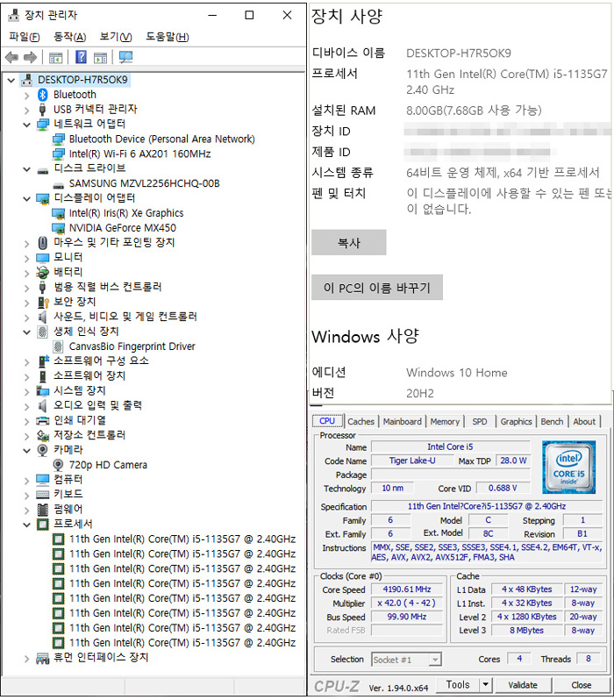Collapse the DESKTOP-H7R5OK9 root node

pos(11,81)
